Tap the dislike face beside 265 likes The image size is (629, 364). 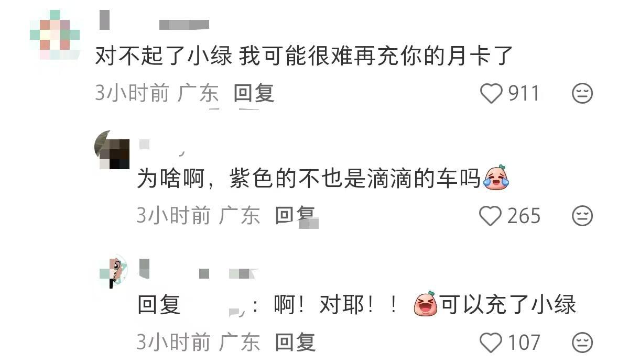[582, 216]
